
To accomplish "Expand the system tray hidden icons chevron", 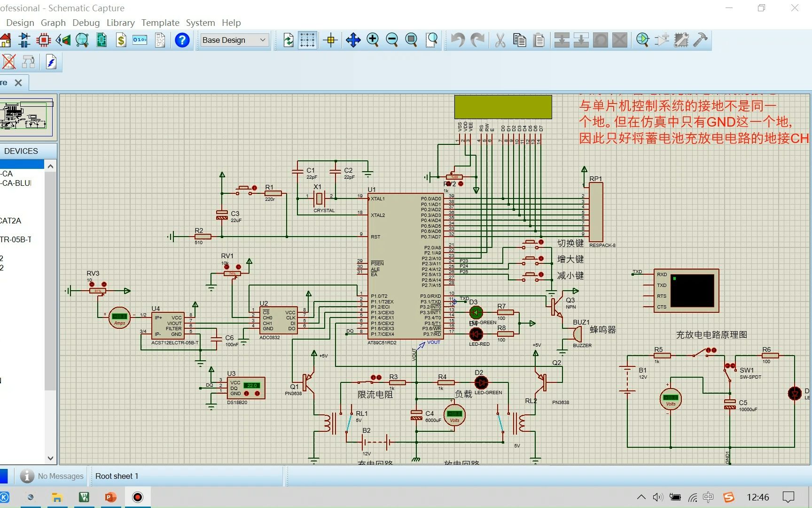I will coord(641,497).
